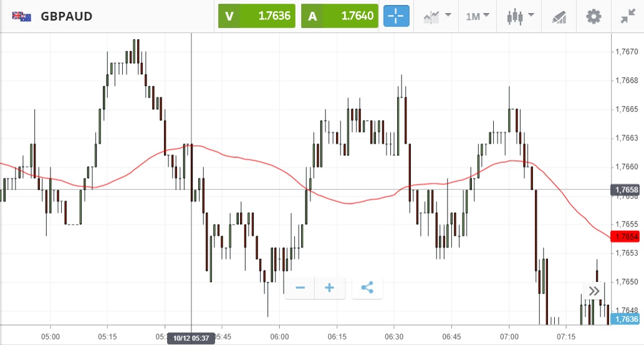Open the compare chart dropdown
Viewport: 644px width, 345px height.
(x=438, y=16)
